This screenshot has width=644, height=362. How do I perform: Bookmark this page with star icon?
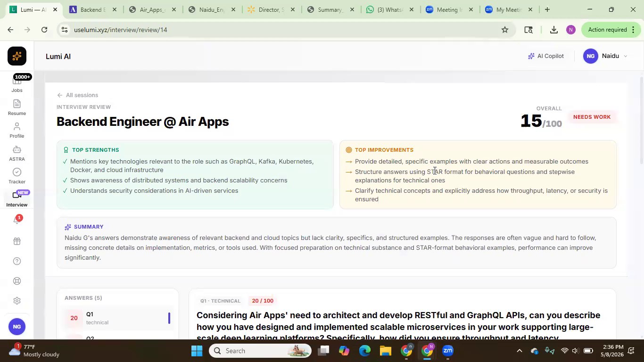[x=505, y=30]
